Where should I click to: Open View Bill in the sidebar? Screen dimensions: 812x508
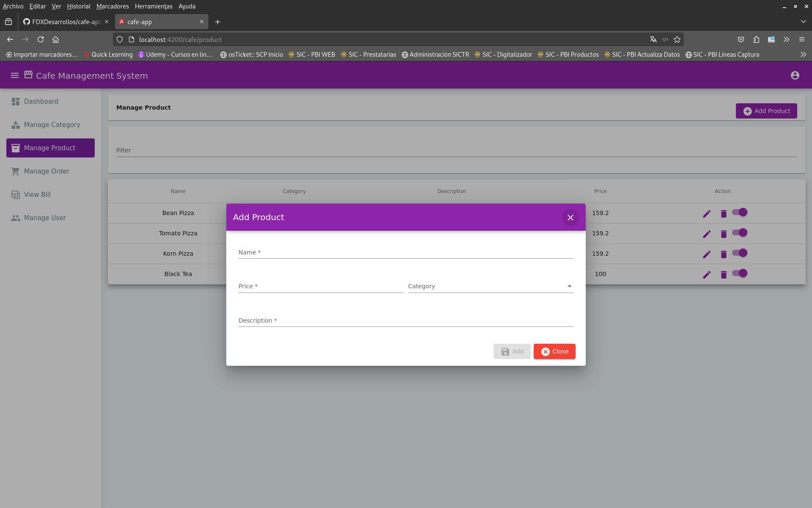50,194
